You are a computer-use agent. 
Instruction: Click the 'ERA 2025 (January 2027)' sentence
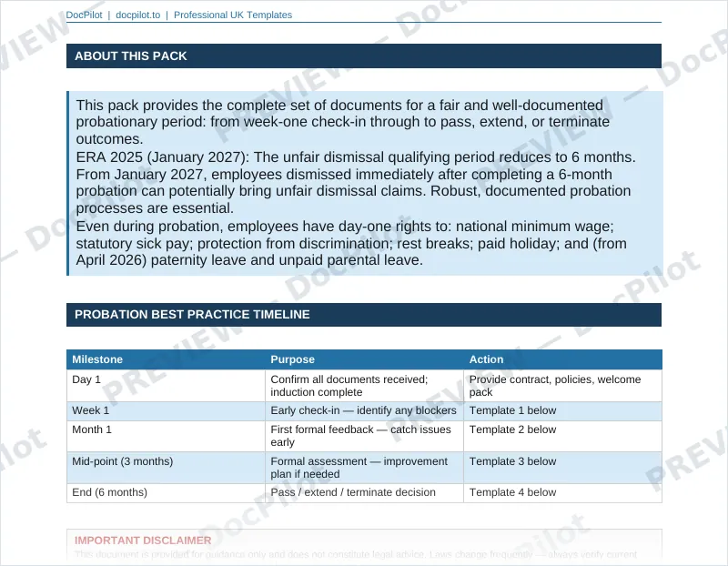(356, 157)
